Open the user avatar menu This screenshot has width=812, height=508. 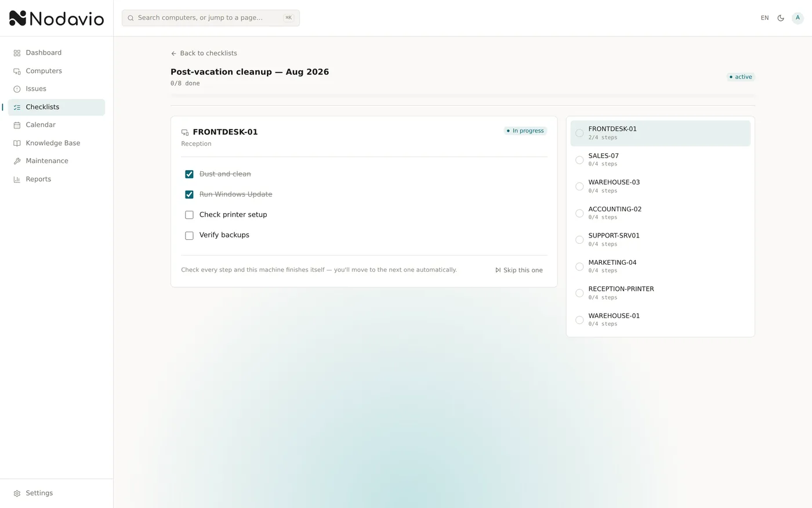797,18
